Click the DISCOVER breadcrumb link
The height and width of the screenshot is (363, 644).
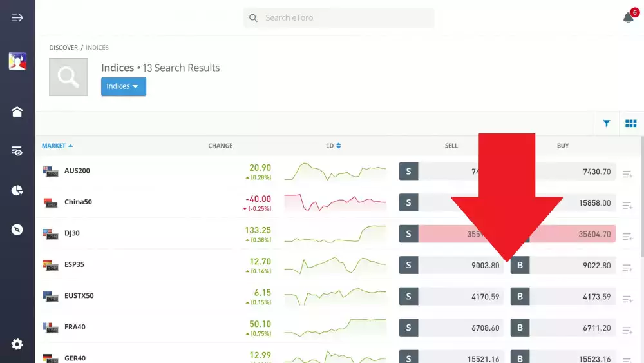coord(63,48)
